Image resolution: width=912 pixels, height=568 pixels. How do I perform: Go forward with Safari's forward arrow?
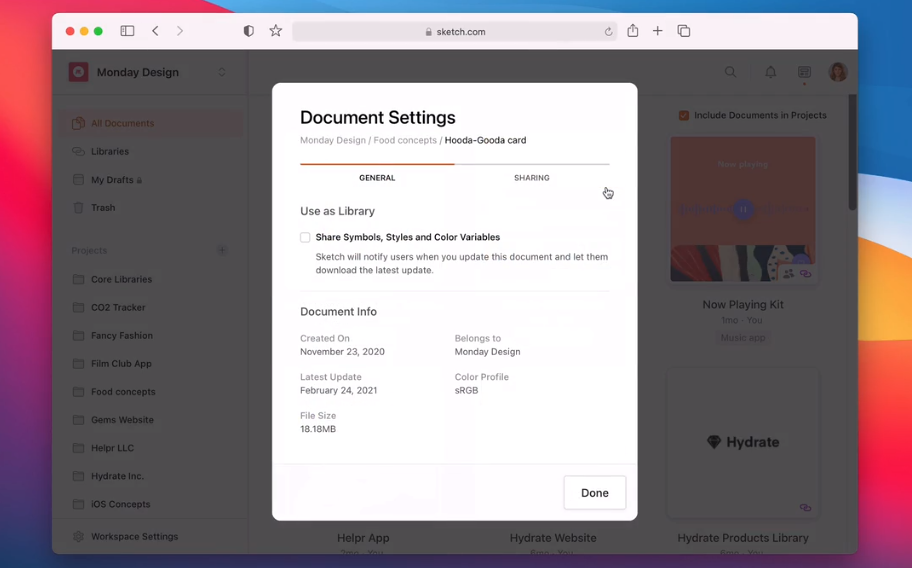tap(180, 31)
